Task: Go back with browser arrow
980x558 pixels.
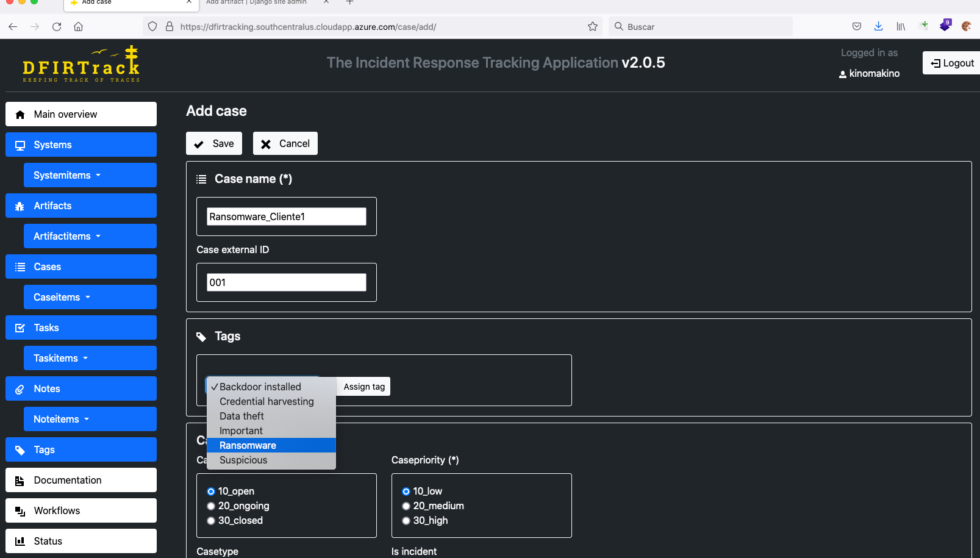Action: click(x=13, y=27)
